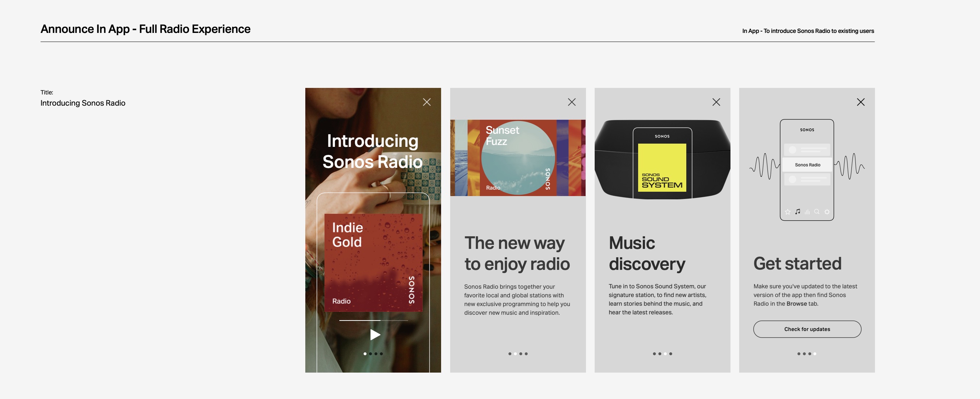This screenshot has height=399, width=980.
Task: Tap the gear settings icon in phone mockup
Action: pyautogui.click(x=827, y=212)
